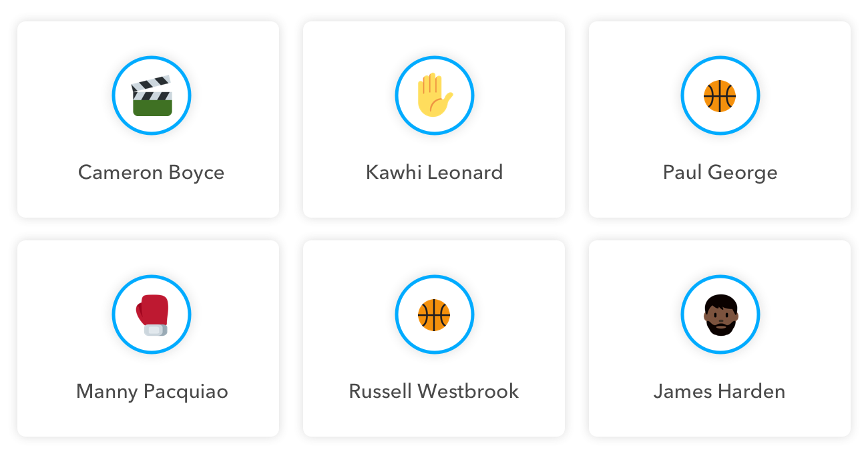The height and width of the screenshot is (458, 868).
Task: Click the basketball icon above Russell Westbrook
Action: (434, 314)
